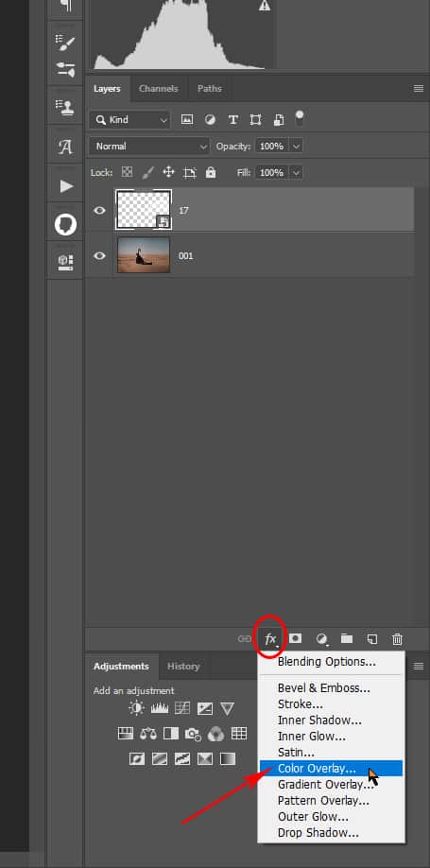Image resolution: width=430 pixels, height=868 pixels.
Task: Click the fx add layer style button
Action: pos(270,639)
